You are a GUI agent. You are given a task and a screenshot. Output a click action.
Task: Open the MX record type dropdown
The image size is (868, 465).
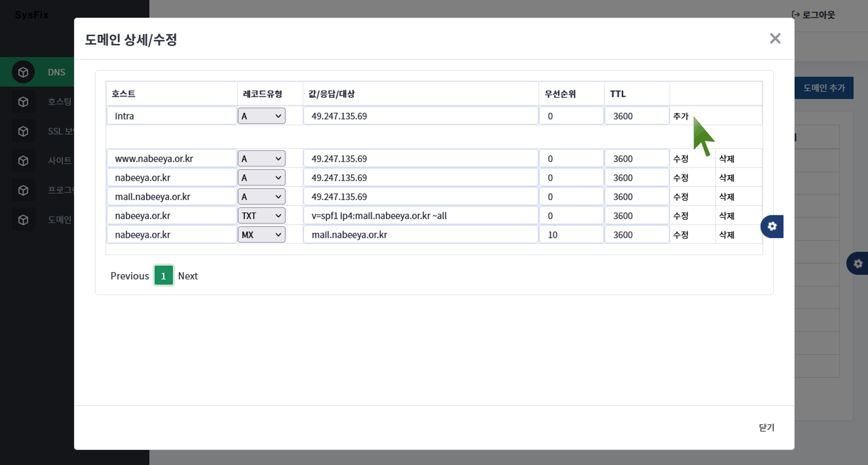point(261,235)
